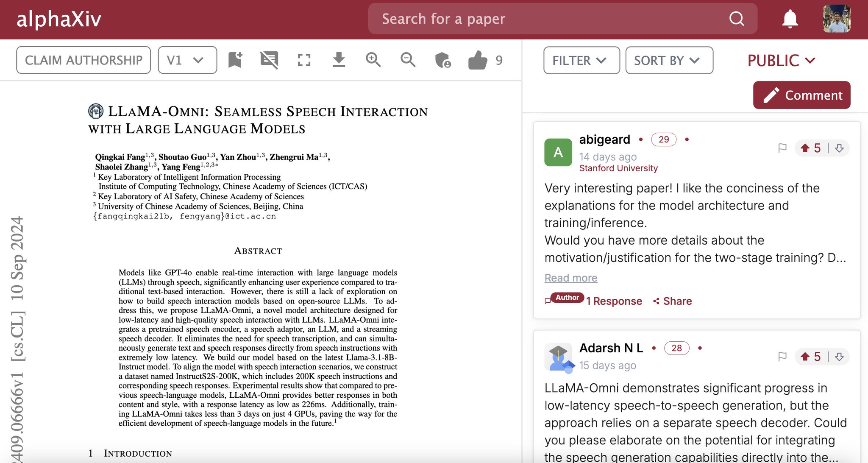This screenshot has width=868, height=463.
Task: Open the V1 version dropdown
Action: 187,60
